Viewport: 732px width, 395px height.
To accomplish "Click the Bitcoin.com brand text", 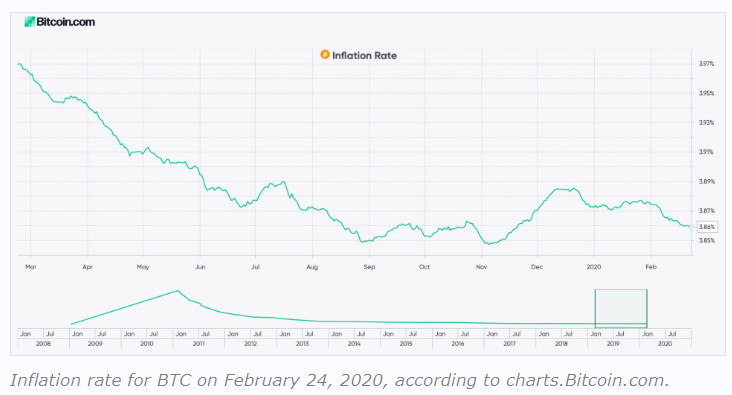I will tap(65, 22).
